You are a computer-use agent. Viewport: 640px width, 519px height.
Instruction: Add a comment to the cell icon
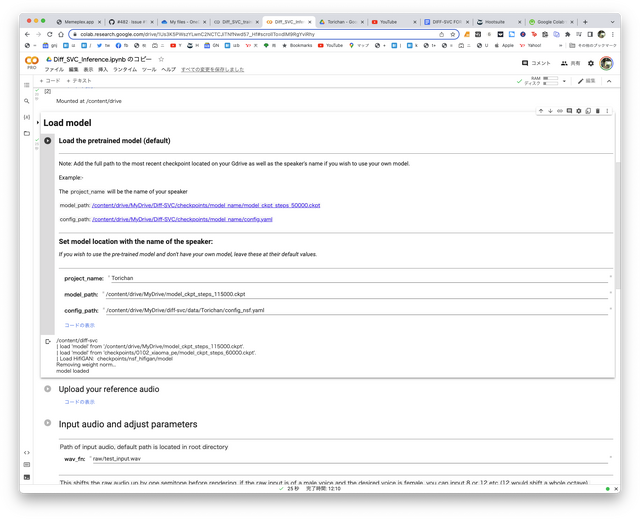pyautogui.click(x=569, y=111)
